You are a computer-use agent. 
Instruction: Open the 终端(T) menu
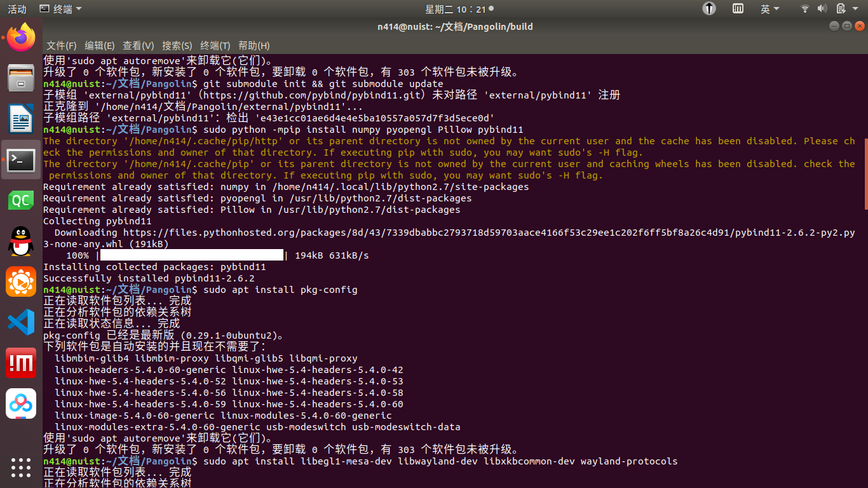point(215,46)
